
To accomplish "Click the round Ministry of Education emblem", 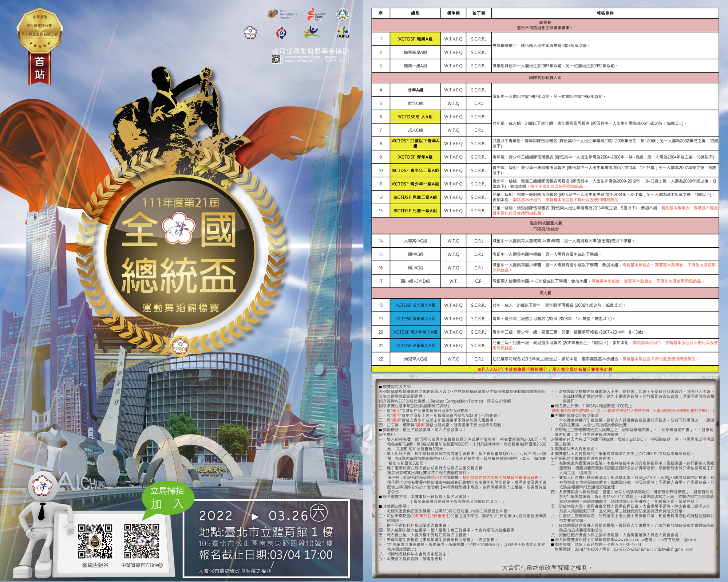I will click(342, 15).
